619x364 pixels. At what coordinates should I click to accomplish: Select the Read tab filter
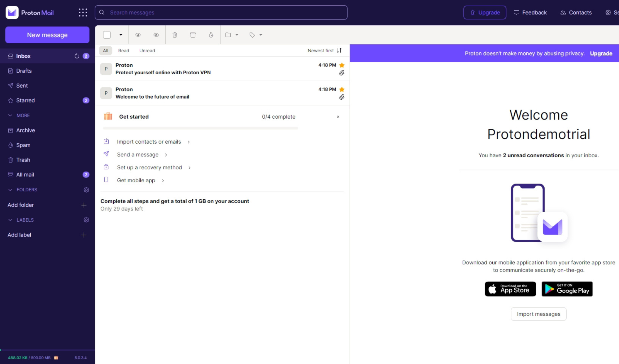124,51
